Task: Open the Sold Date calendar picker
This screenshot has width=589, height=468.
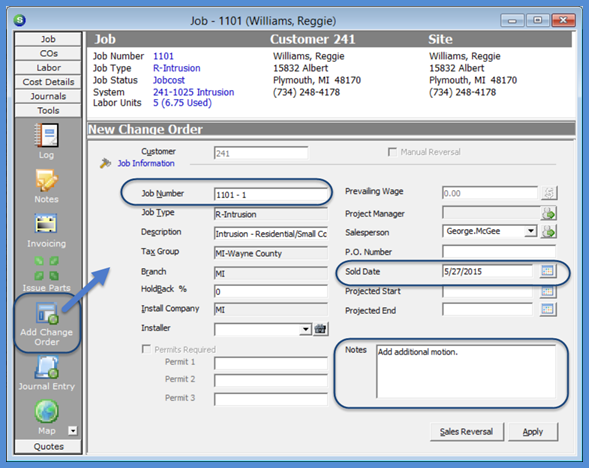Action: [547, 271]
